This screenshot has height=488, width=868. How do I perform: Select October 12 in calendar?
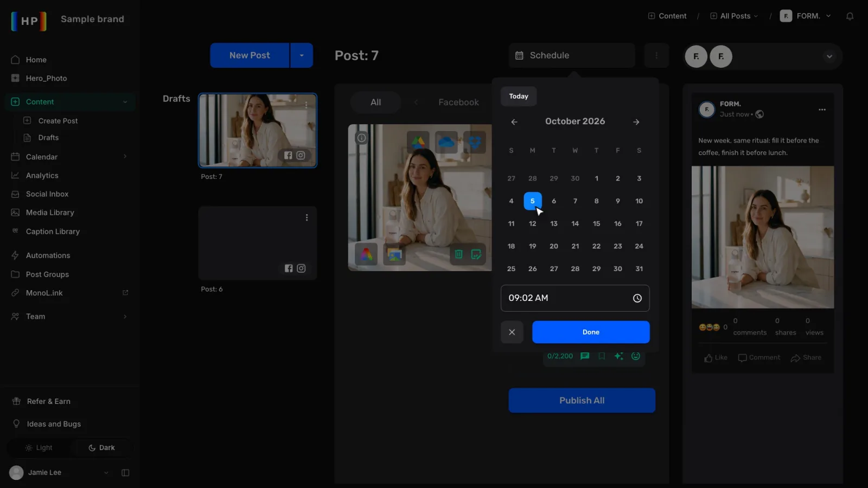pyautogui.click(x=532, y=223)
